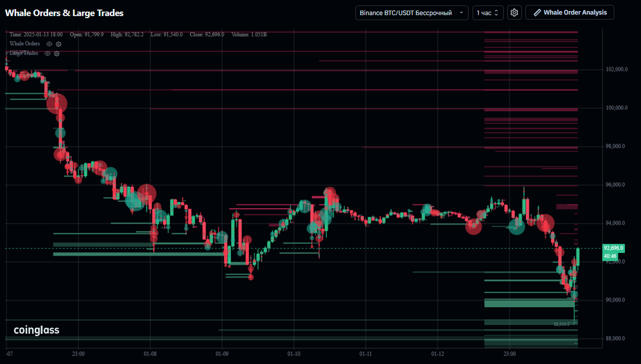Click the 01-10 date axis label
The image size is (641, 364).
[294, 353]
